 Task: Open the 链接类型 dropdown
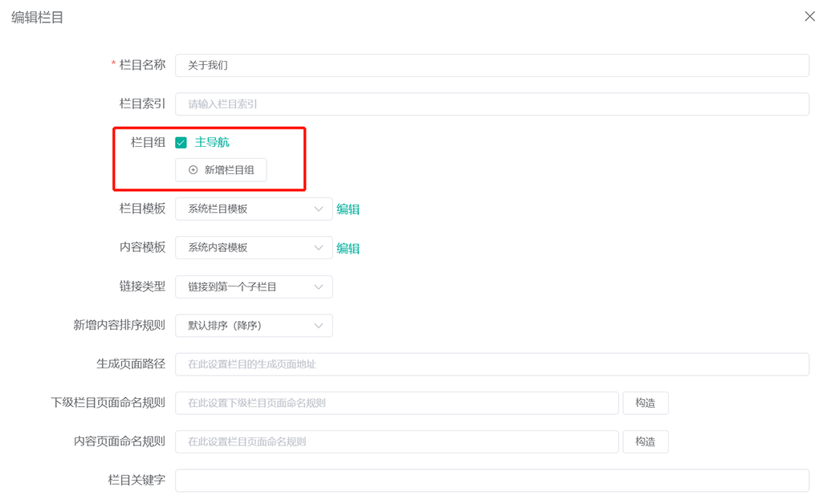pyautogui.click(x=254, y=287)
